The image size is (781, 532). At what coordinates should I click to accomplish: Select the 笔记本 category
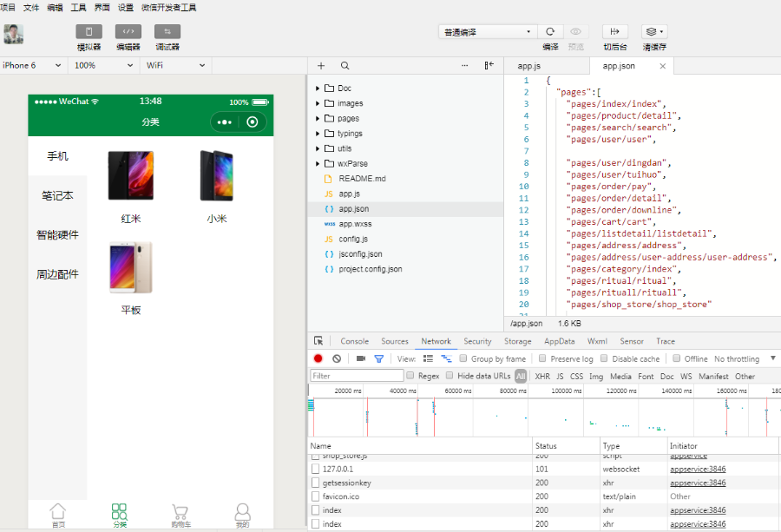coord(57,196)
